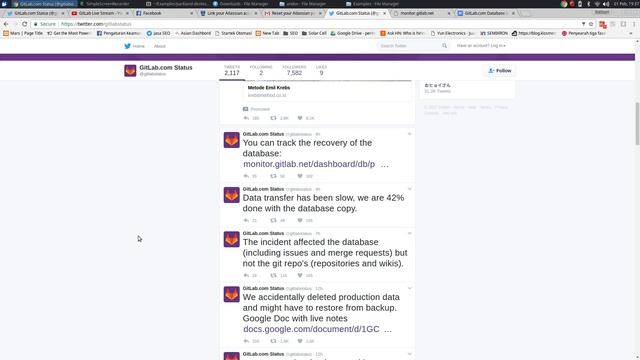Reply to the promoted Metode Emil Krebs tweet
Viewport: 640px width, 360px height.
pos(246,118)
